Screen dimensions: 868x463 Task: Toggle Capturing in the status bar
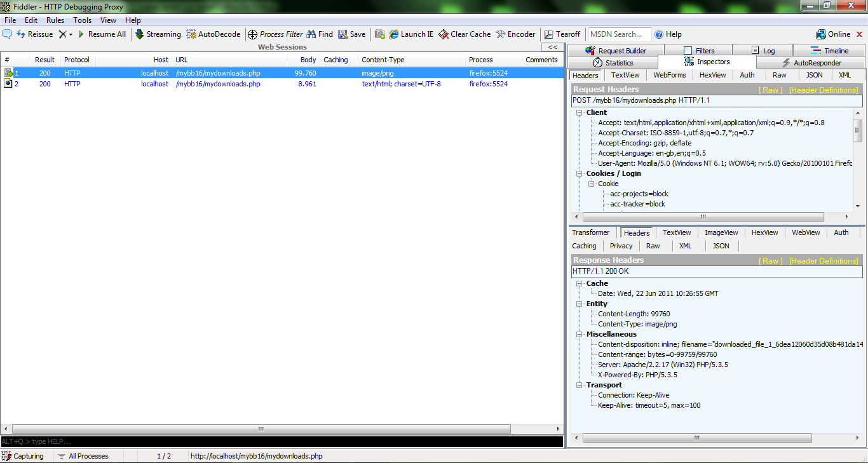click(x=23, y=456)
